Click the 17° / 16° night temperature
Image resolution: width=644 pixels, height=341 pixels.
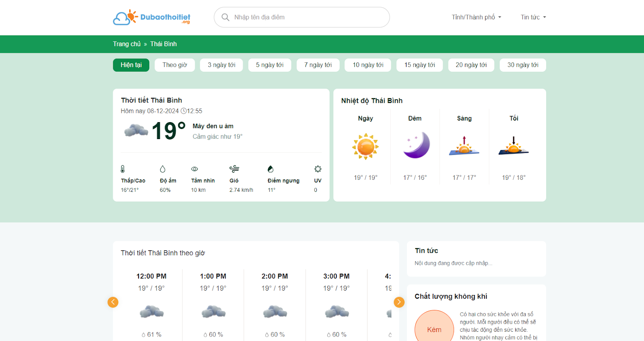(x=415, y=177)
